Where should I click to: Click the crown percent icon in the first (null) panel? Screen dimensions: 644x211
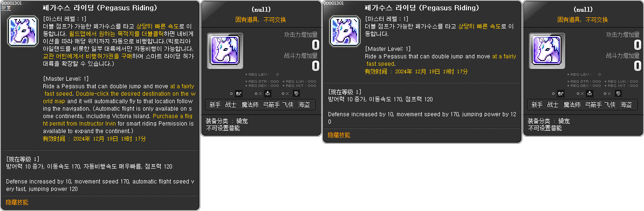click(267, 94)
